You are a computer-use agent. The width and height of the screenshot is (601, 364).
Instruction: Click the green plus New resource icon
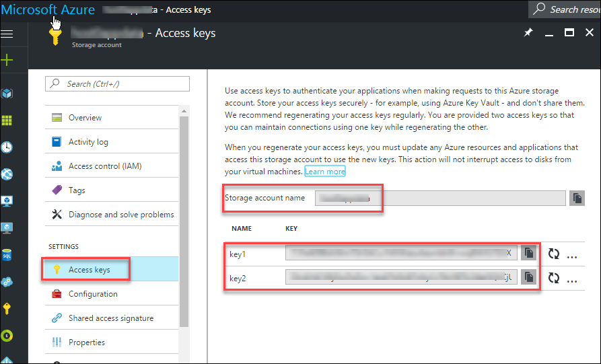7,60
